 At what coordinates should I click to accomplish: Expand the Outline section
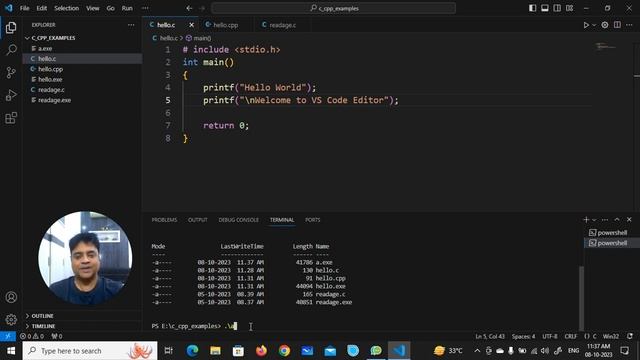click(42, 316)
